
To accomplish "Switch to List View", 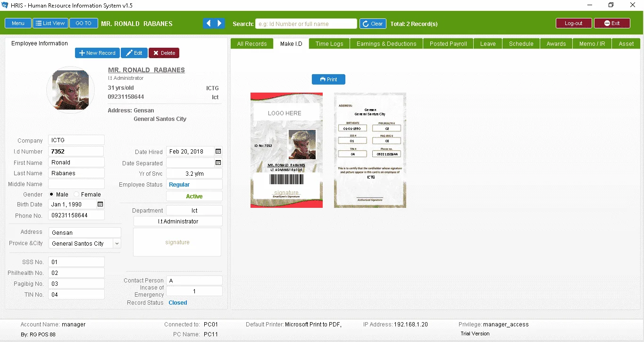I will [x=50, y=23].
